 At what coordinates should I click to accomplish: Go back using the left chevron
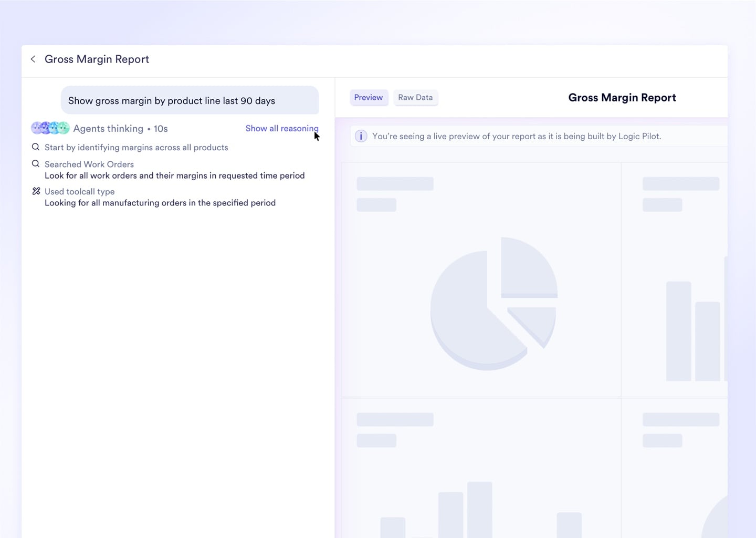click(x=33, y=59)
